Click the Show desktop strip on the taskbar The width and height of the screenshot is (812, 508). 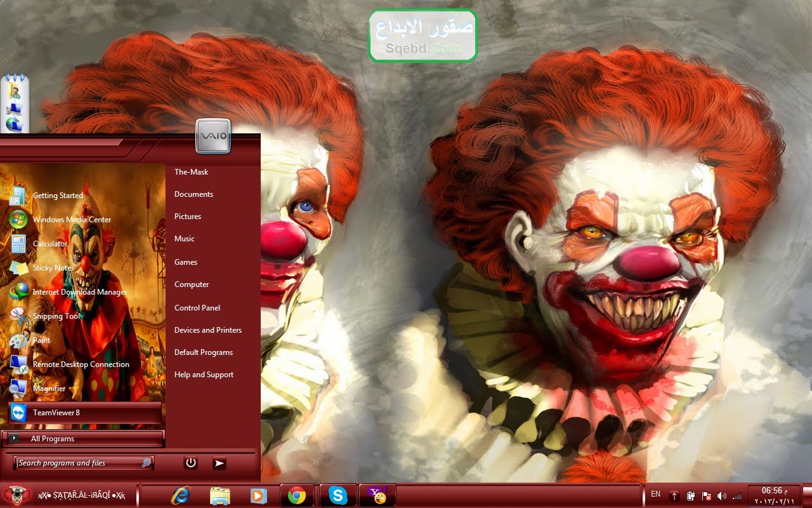[806, 495]
